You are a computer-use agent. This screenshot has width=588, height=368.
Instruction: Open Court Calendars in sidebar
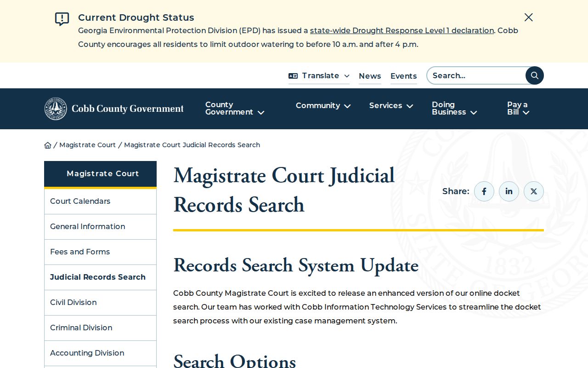[100, 201]
